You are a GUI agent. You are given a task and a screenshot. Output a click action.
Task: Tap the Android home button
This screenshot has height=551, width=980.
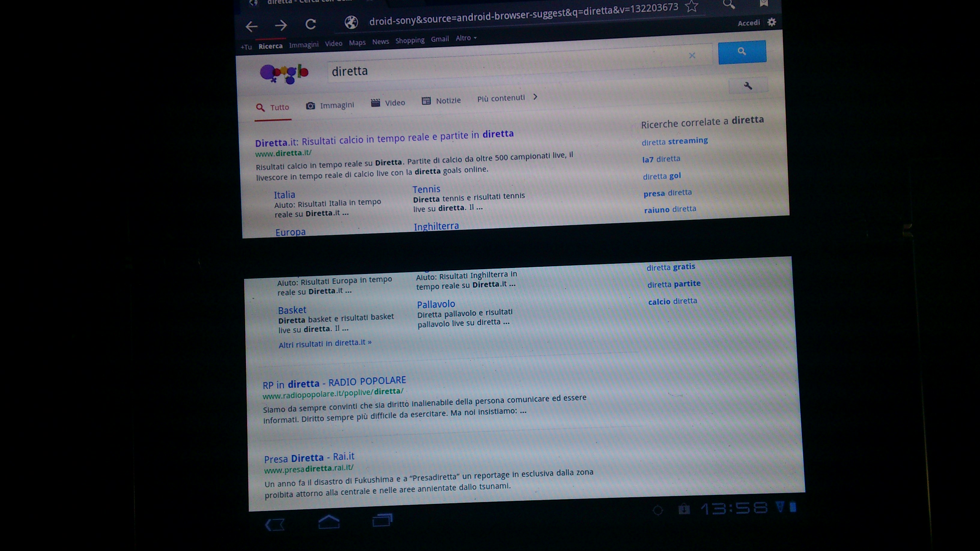click(x=329, y=522)
